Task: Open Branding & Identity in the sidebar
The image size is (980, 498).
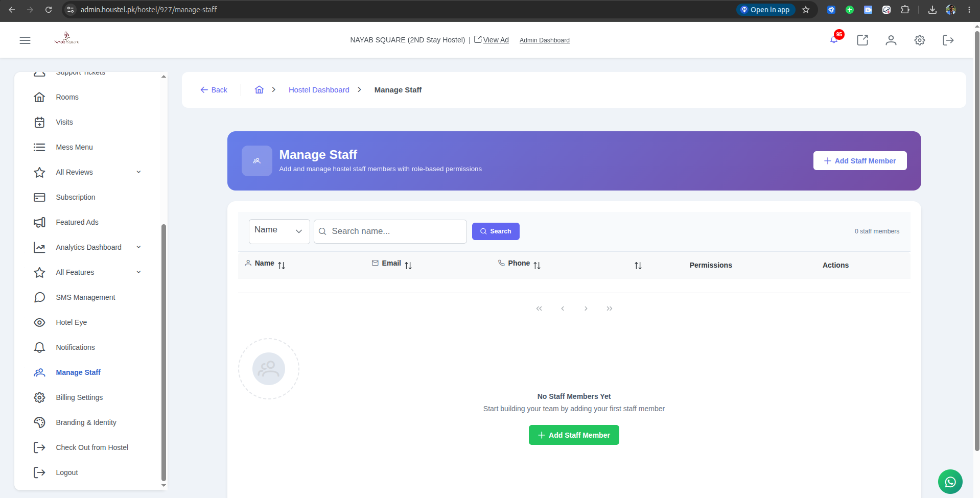Action: pyautogui.click(x=87, y=422)
